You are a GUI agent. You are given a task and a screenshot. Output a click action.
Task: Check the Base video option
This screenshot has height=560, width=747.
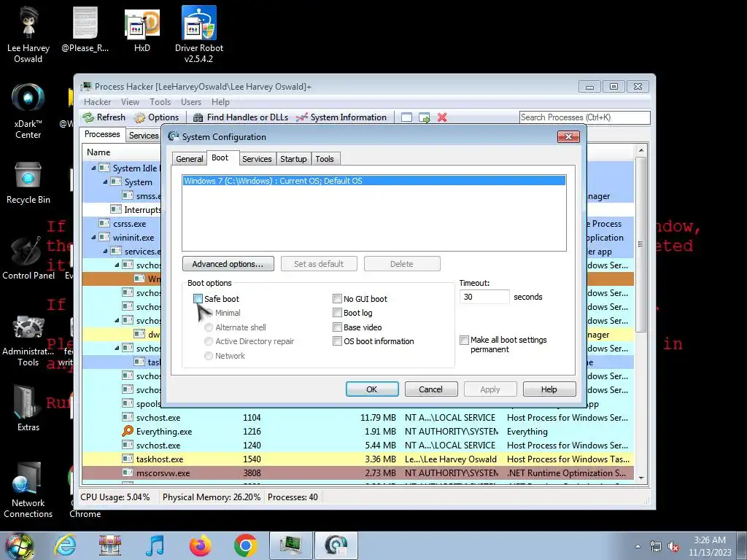pyautogui.click(x=337, y=327)
